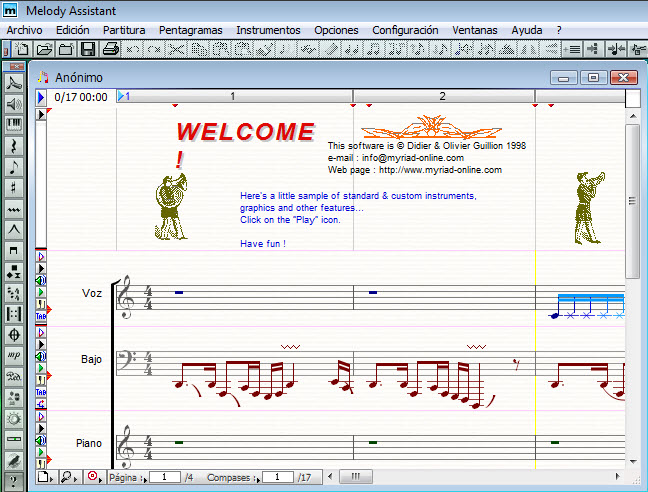648x492 pixels.
Task: Open a file with the folder icon
Action: tap(44, 49)
